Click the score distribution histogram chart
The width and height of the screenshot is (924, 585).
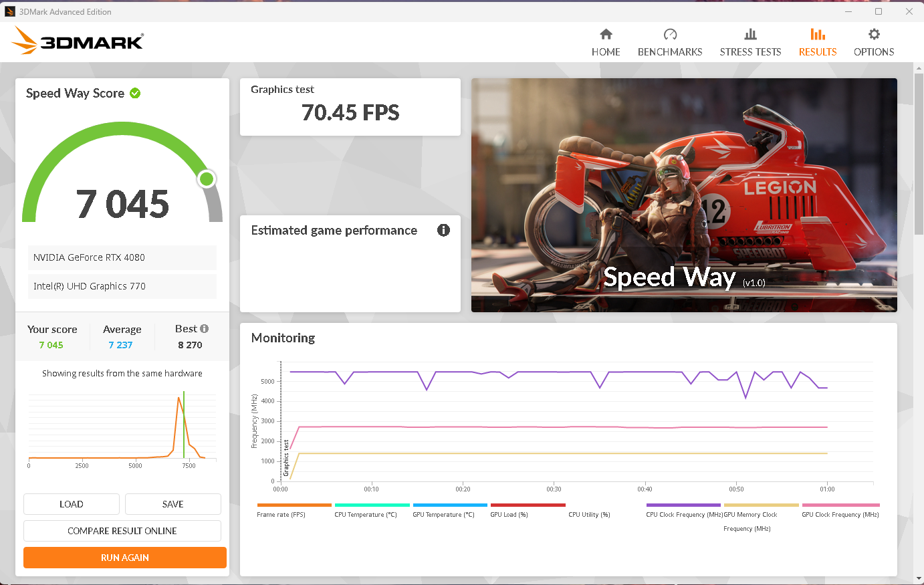point(122,429)
